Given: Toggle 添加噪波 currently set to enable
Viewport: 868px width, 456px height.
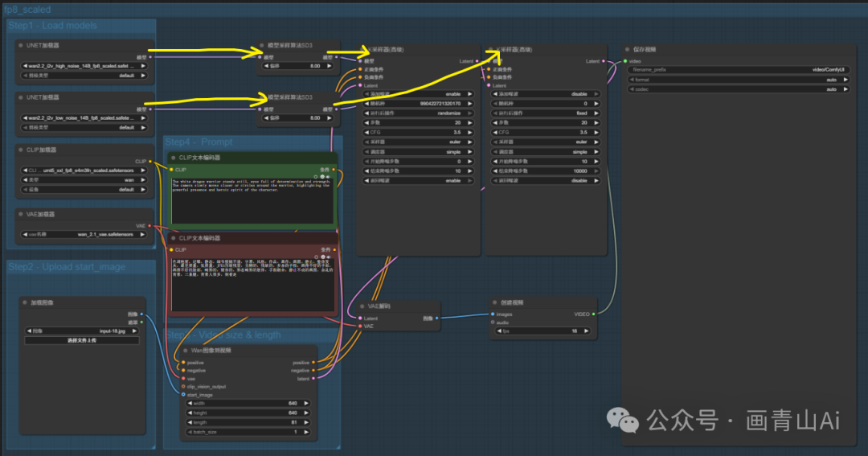Looking at the screenshot, I should point(419,94).
